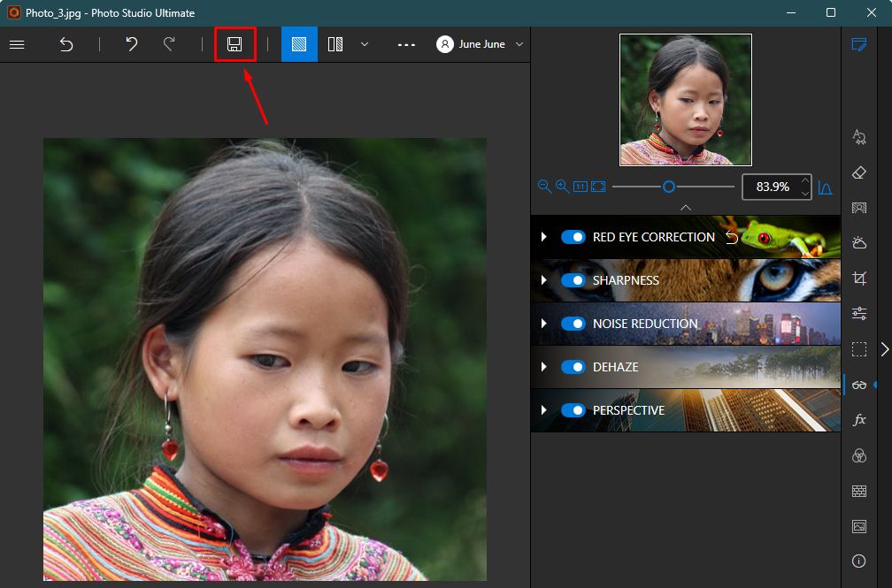
Task: Click the Undo curved arrow
Action: (x=131, y=44)
